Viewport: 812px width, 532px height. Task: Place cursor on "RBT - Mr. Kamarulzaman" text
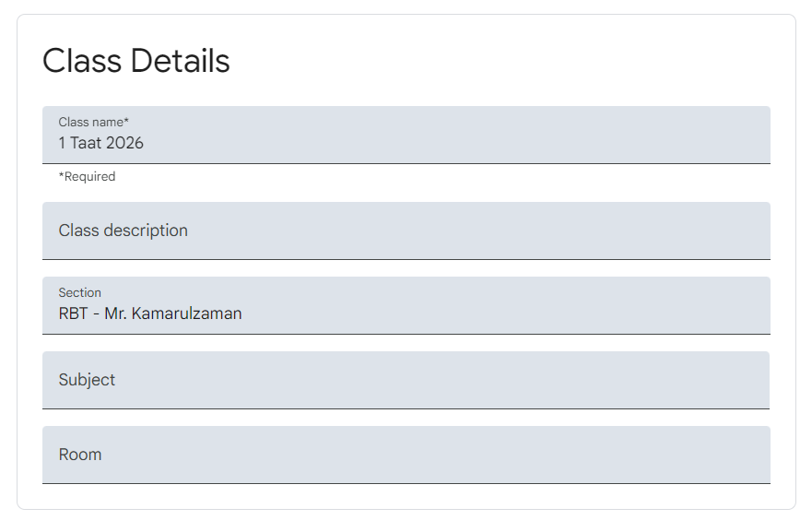[x=150, y=313]
